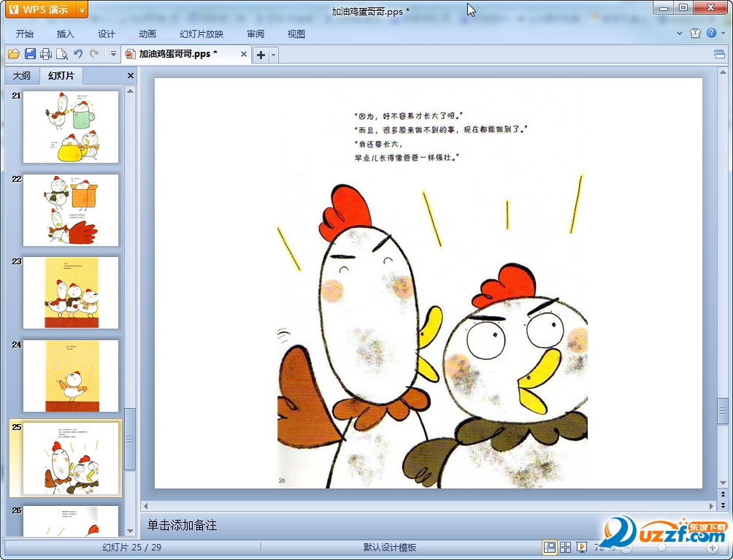733x560 pixels.
Task: Click the skin/shirt icon near help
Action: tap(695, 33)
